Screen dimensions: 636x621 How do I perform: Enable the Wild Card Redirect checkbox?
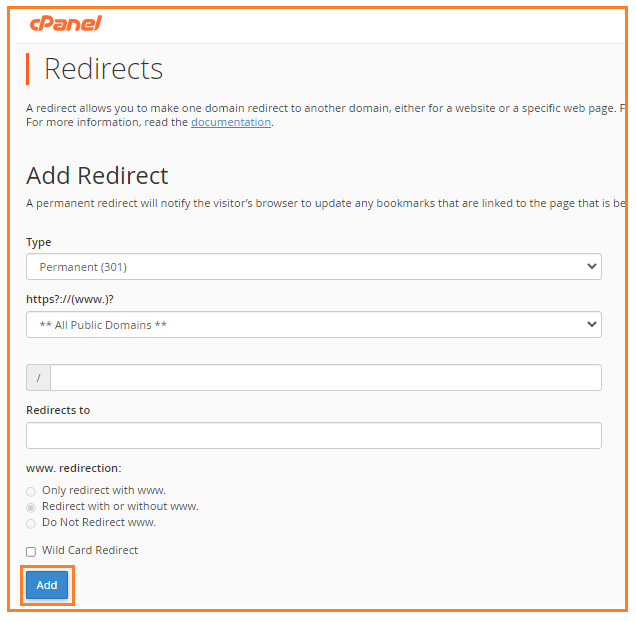(31, 552)
